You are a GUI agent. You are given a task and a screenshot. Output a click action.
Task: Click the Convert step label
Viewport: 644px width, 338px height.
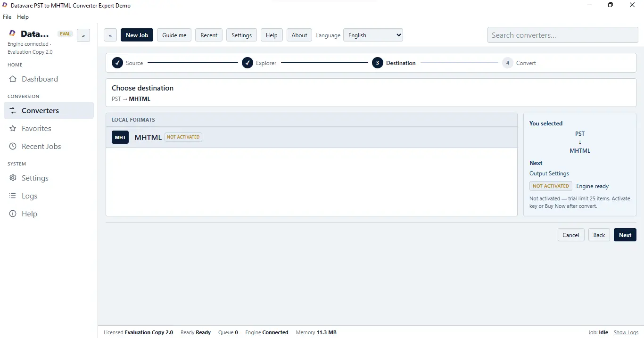tap(526, 63)
